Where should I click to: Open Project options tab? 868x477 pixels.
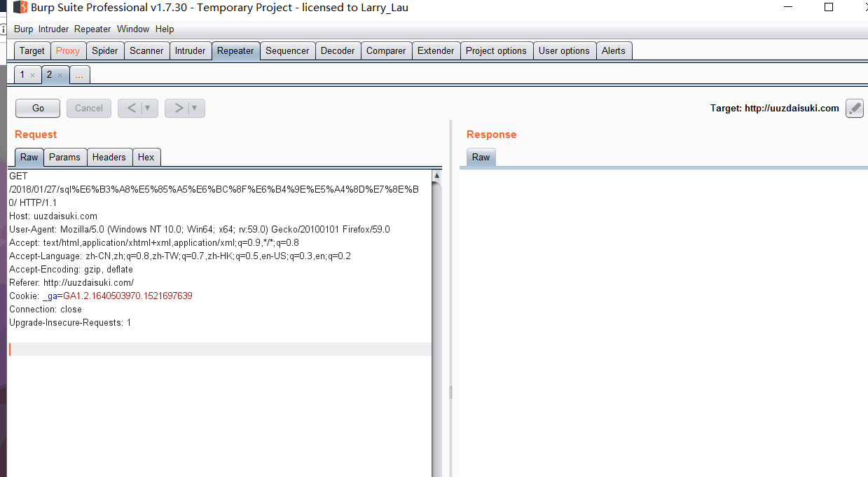pyautogui.click(x=496, y=50)
